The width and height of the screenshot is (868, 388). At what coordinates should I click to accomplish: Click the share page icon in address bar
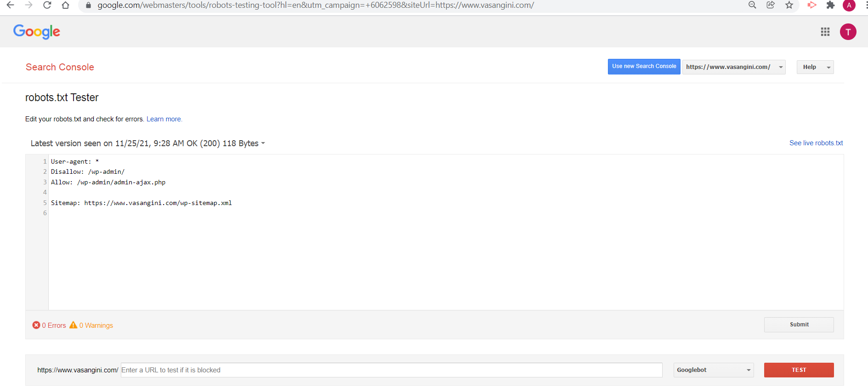coord(771,5)
